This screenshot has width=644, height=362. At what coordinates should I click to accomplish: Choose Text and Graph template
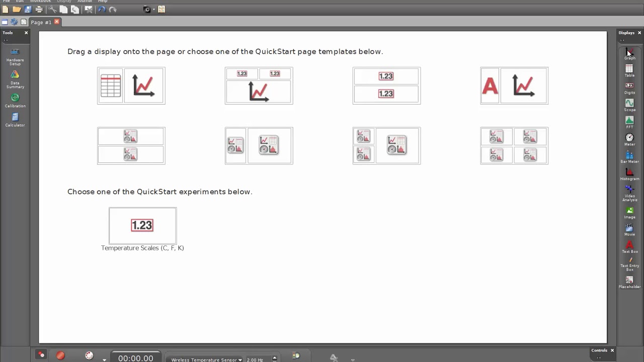(514, 85)
